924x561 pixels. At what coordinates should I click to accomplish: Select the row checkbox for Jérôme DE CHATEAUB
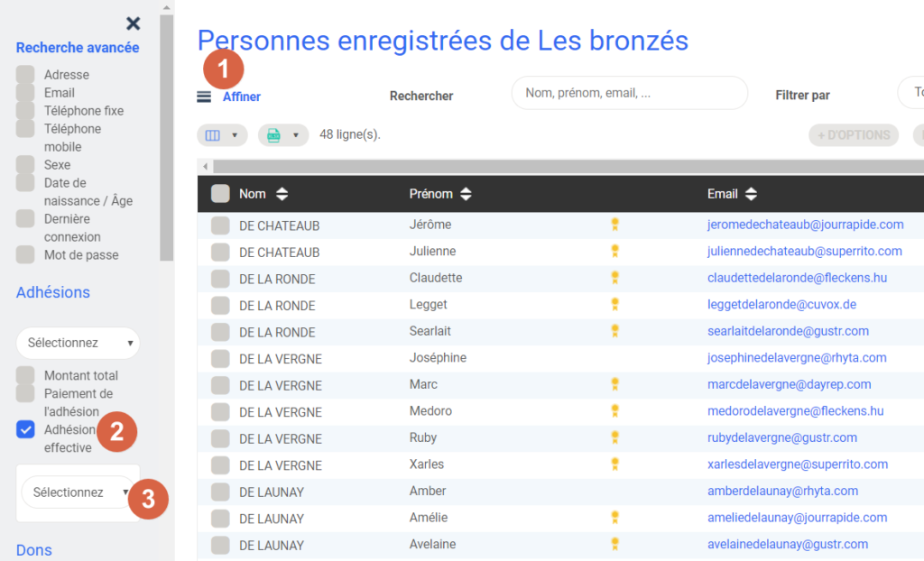coord(220,225)
